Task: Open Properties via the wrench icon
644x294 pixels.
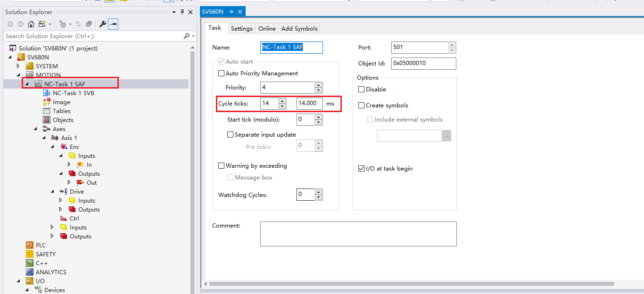Action: point(103,24)
